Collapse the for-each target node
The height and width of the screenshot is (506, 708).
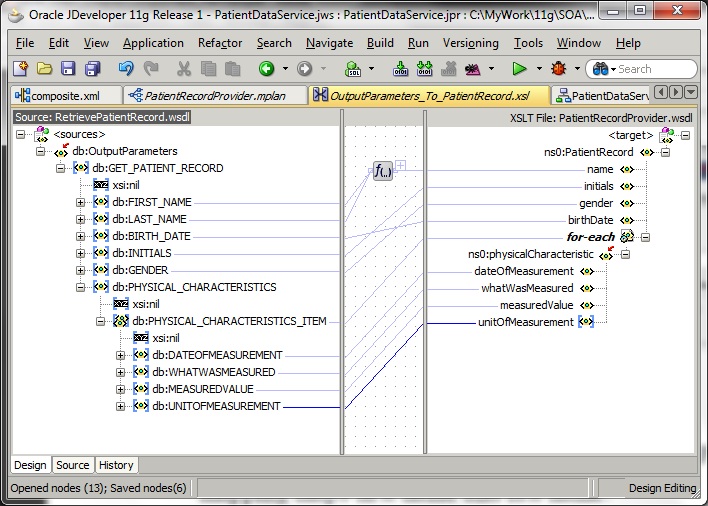pyautogui.click(x=645, y=237)
